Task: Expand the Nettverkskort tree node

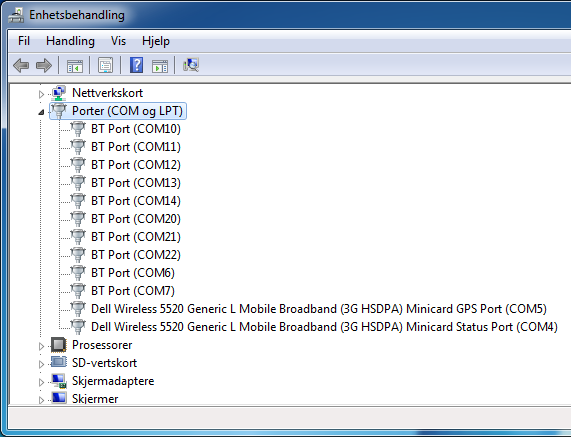Action: click(x=41, y=94)
